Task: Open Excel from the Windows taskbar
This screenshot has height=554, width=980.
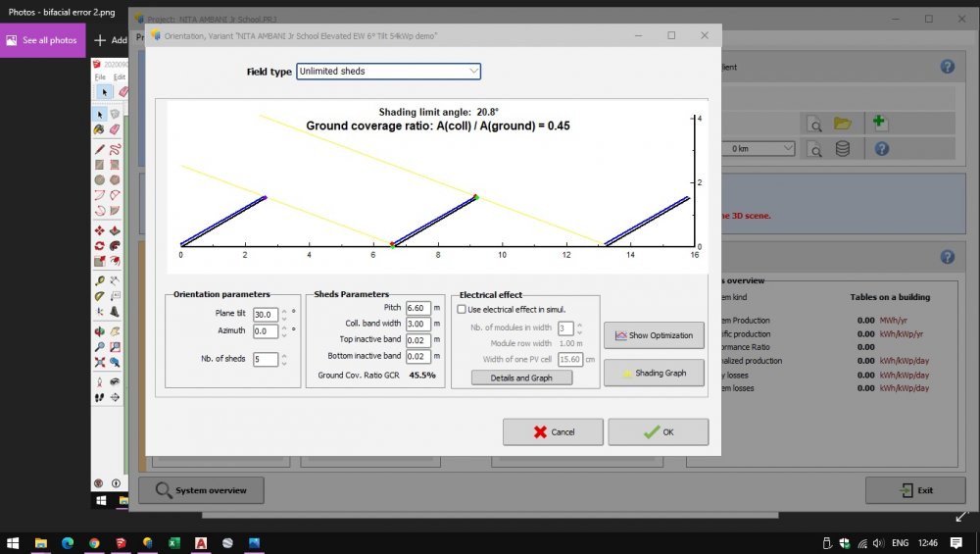Action: tap(173, 542)
